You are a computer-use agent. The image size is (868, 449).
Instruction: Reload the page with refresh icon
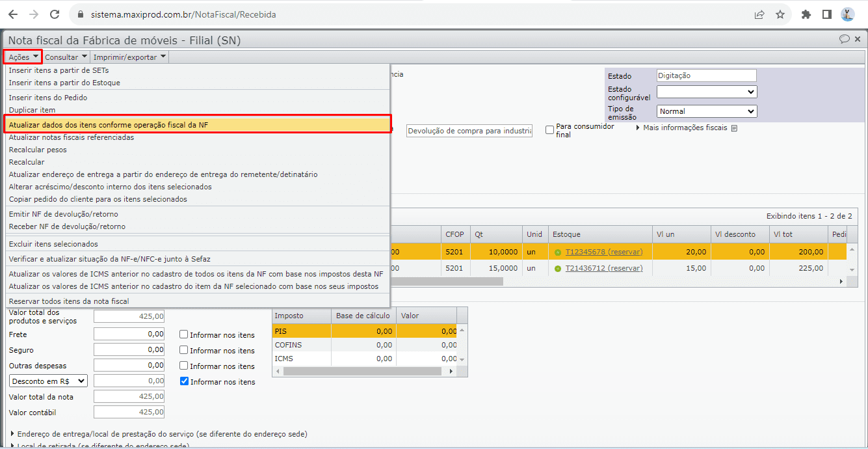(x=55, y=14)
